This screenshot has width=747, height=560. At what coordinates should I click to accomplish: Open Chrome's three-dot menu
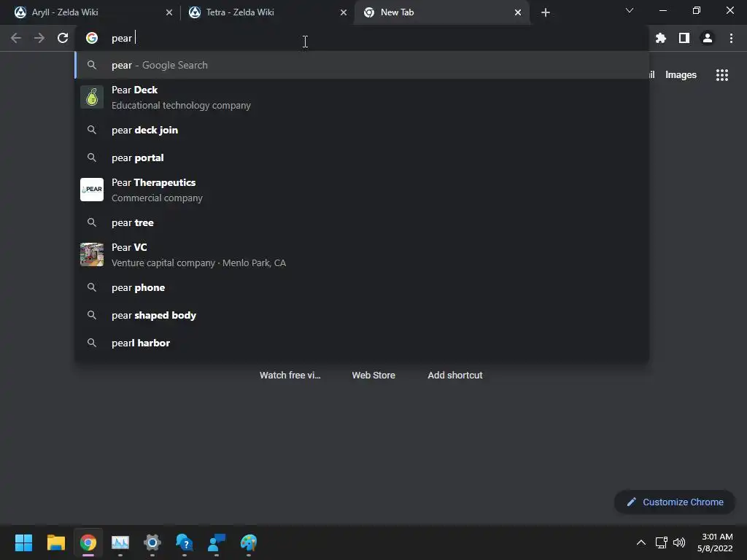click(x=731, y=38)
